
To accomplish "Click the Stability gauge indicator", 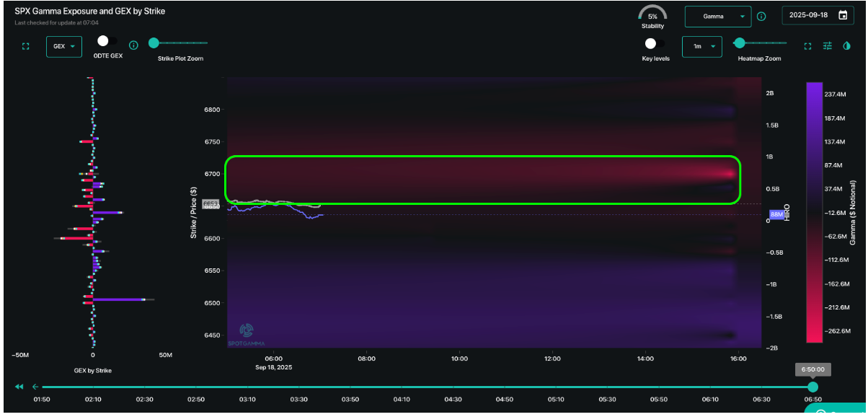I will tap(652, 16).
